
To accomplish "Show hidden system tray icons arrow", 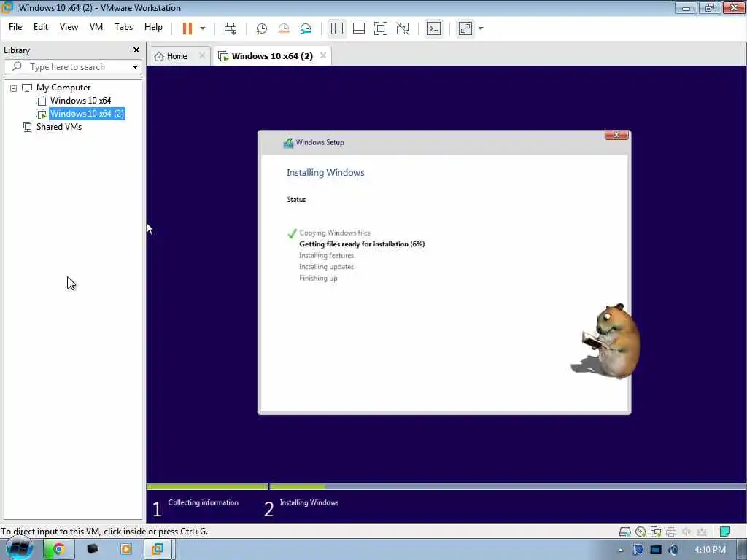I will [x=620, y=550].
